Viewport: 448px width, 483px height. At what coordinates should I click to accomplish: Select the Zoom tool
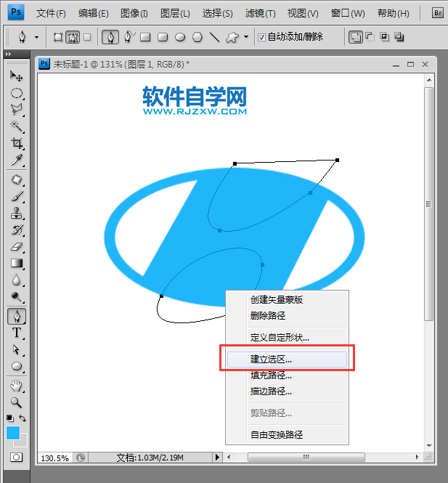tap(16, 402)
